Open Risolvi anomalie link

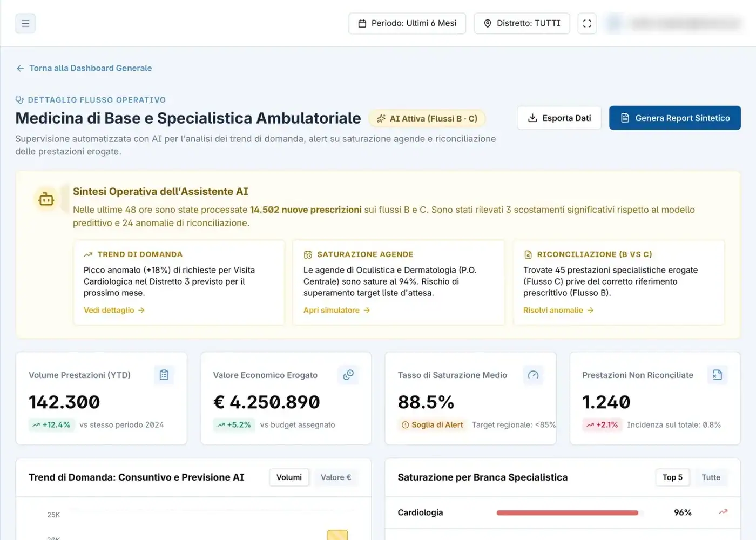click(x=558, y=310)
